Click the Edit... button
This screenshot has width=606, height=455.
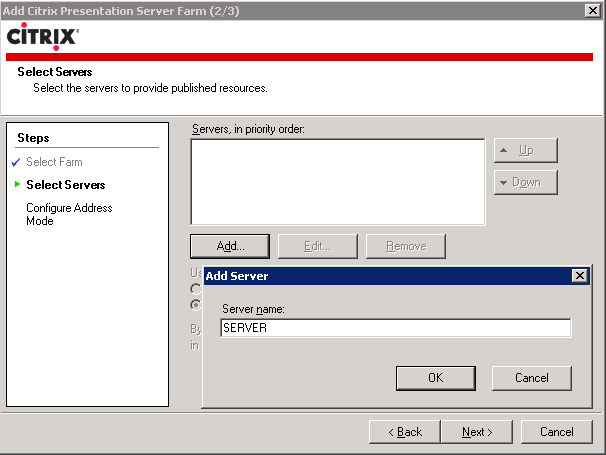pos(318,246)
